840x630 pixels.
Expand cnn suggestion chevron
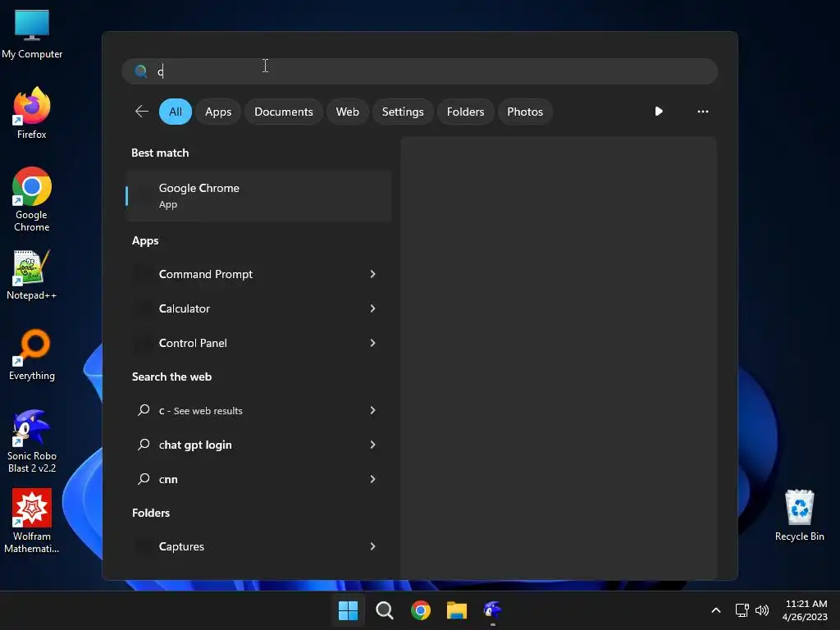pyautogui.click(x=373, y=479)
